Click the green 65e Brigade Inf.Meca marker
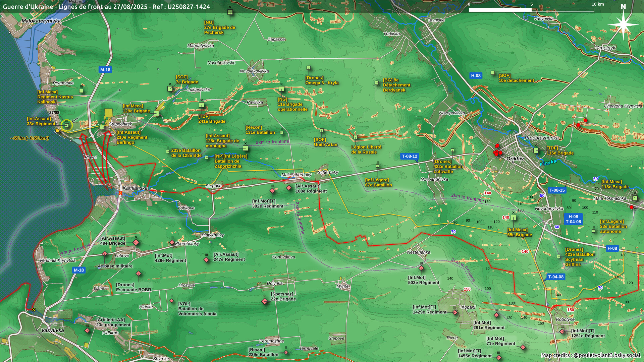644x362 pixels. pos(513,218)
